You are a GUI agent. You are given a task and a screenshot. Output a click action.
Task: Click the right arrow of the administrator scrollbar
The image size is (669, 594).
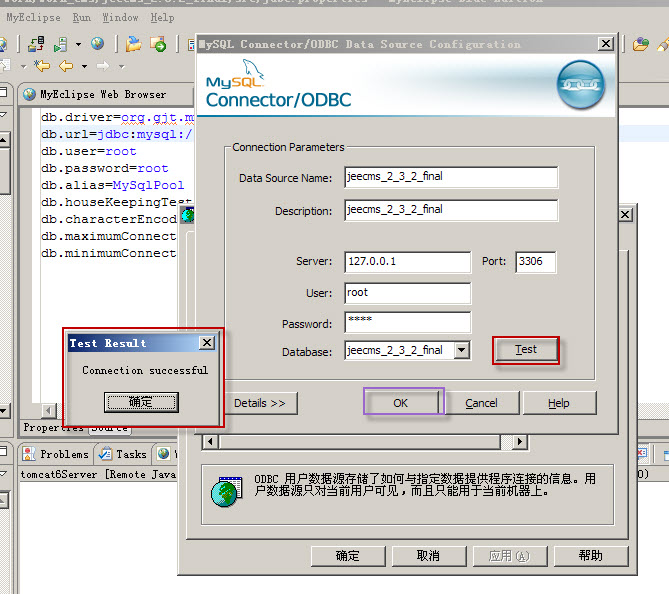pyautogui.click(x=519, y=441)
